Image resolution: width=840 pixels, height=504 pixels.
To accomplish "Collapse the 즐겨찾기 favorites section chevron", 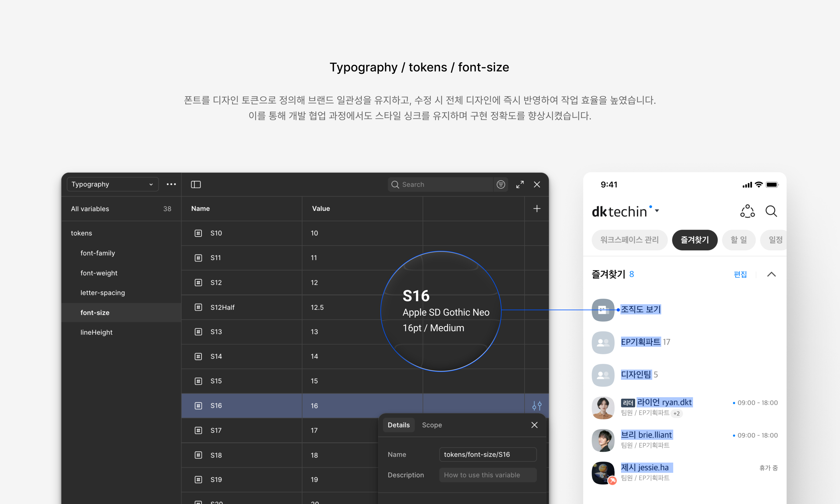I will 771,274.
